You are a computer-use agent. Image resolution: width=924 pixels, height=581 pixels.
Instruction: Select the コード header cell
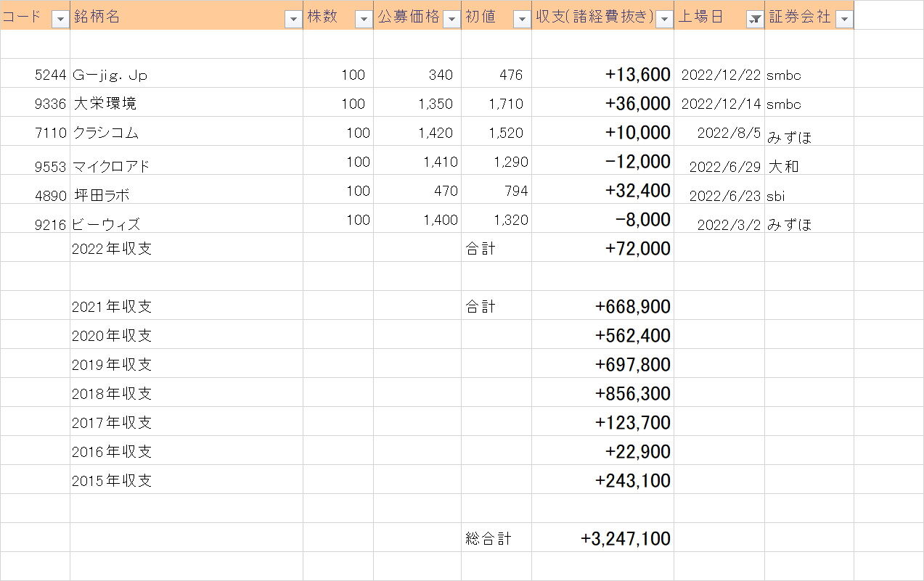click(35, 15)
